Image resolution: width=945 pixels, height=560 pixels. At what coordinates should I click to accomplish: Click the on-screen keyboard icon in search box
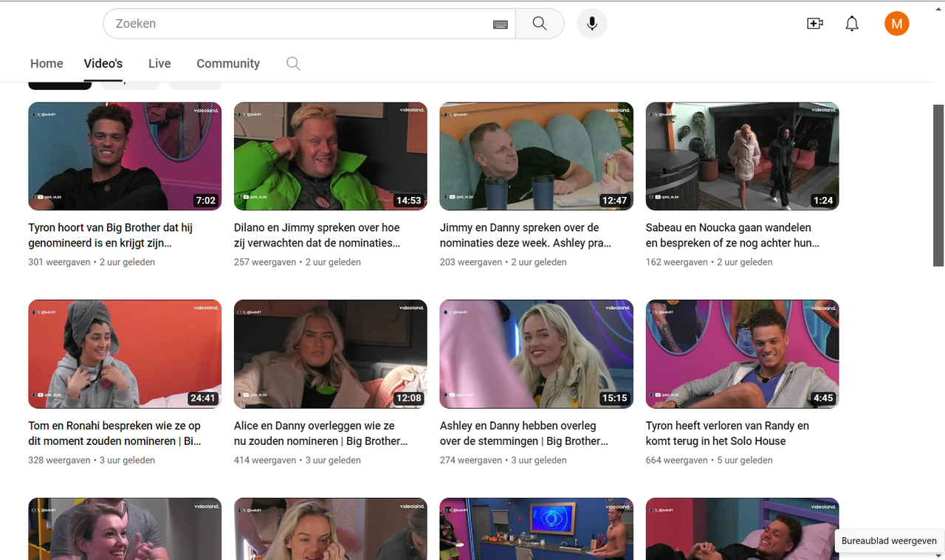click(501, 24)
